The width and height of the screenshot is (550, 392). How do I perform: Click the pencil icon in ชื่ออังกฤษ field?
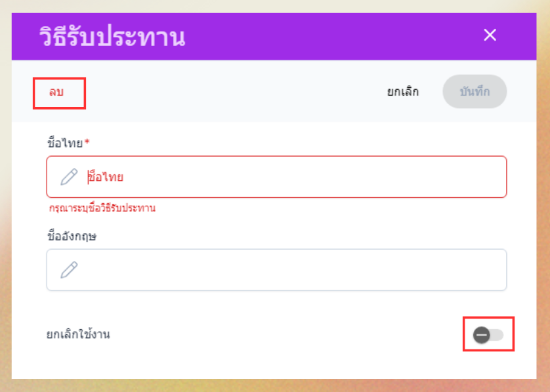tap(69, 269)
